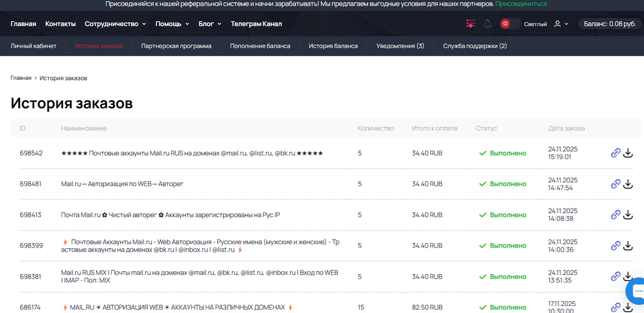
Task: Click the Mail.ru RUS MIX order name
Action: (200, 276)
